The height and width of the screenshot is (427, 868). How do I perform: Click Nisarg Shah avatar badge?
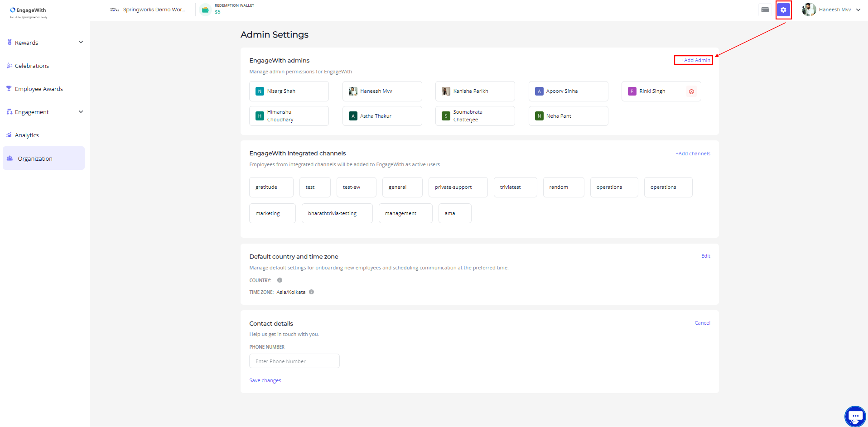260,91
